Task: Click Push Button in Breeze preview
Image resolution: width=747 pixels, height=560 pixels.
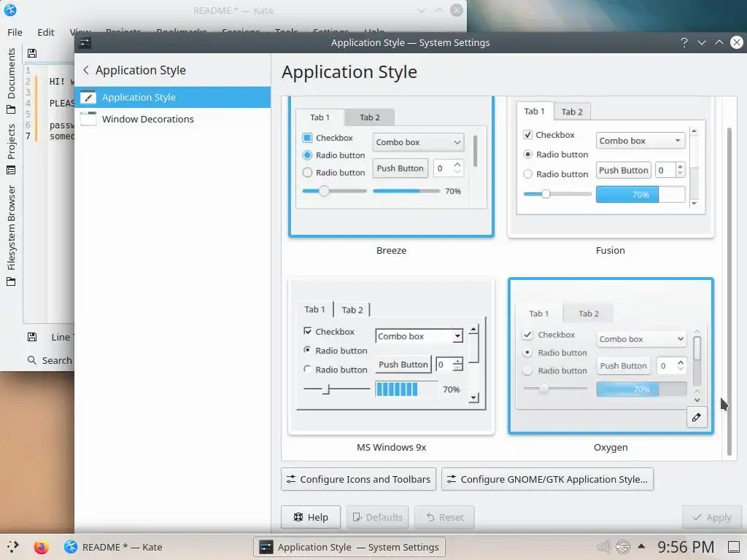Action: click(400, 168)
